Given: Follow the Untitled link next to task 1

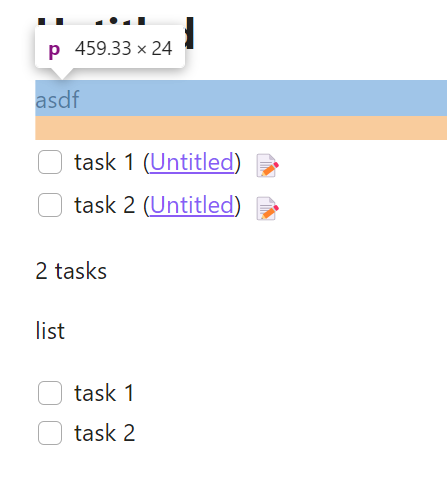Looking at the screenshot, I should 192,162.
